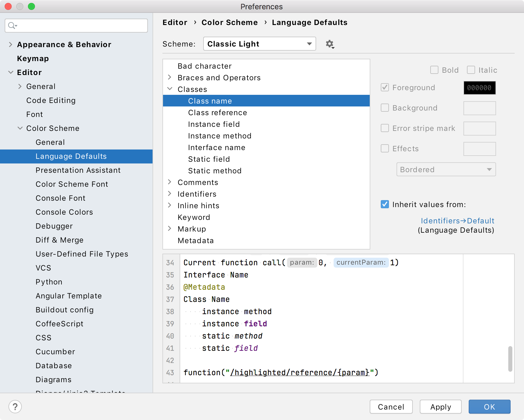524x420 pixels.
Task: Select Class reference in the attributes list
Action: (x=217, y=113)
